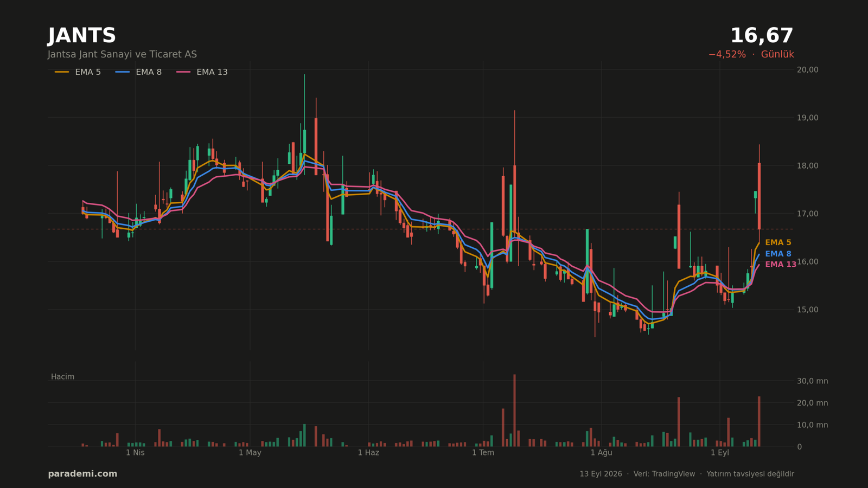The height and width of the screenshot is (488, 868).
Task: Click the blue EMA 8 tag at the line's end
Action: coord(778,254)
